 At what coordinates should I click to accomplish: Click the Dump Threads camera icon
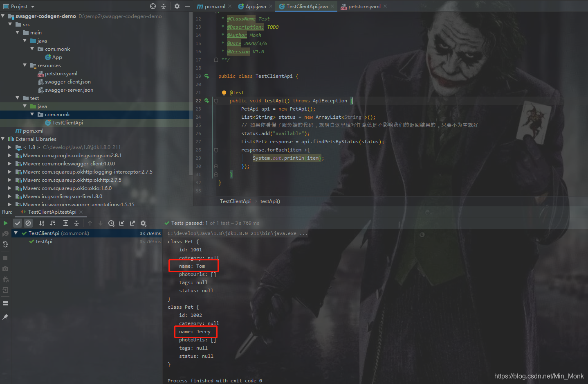click(5, 269)
